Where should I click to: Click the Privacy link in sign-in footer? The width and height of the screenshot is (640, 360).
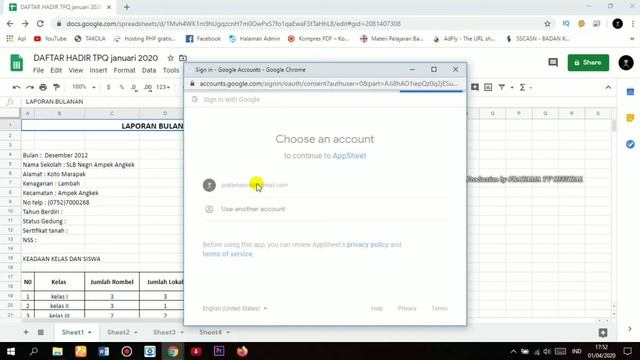pyautogui.click(x=407, y=309)
